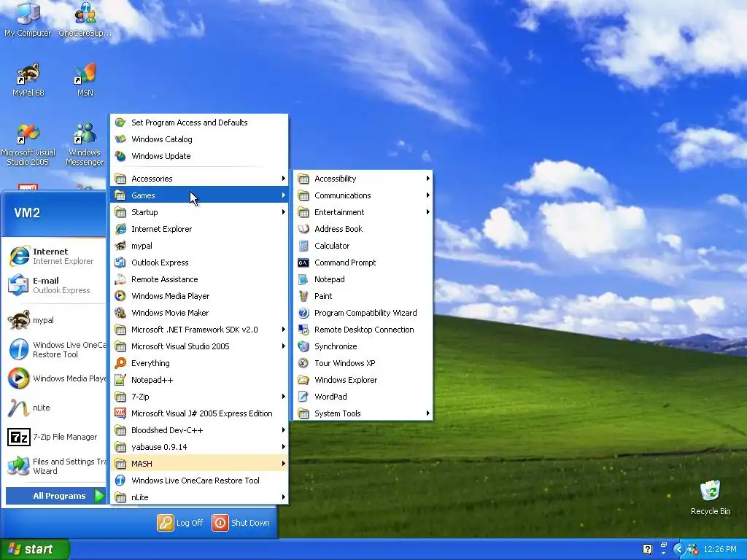Image resolution: width=747 pixels, height=560 pixels.
Task: Expand the Communications submenu
Action: click(x=363, y=195)
